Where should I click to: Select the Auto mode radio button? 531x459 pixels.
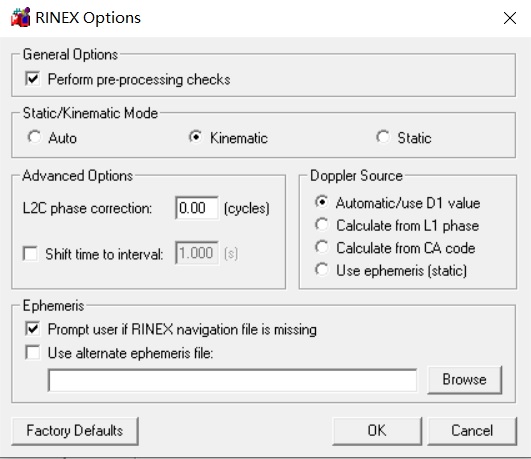click(35, 137)
